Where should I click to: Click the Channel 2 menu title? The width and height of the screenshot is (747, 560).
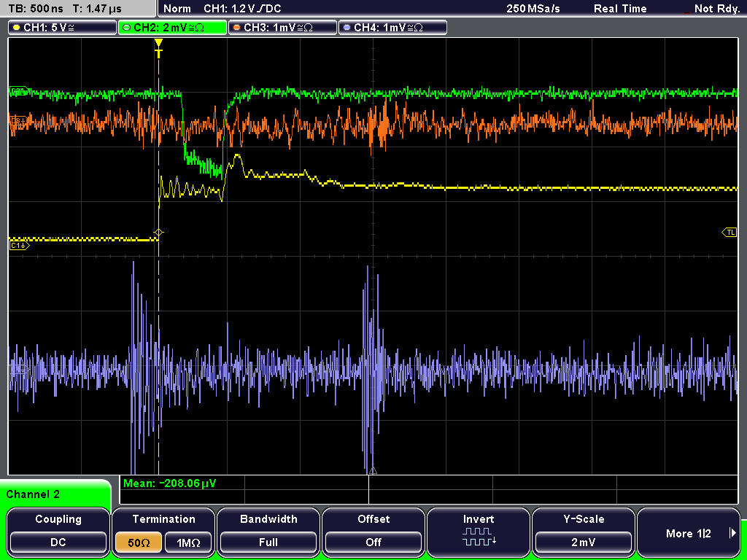coord(33,494)
